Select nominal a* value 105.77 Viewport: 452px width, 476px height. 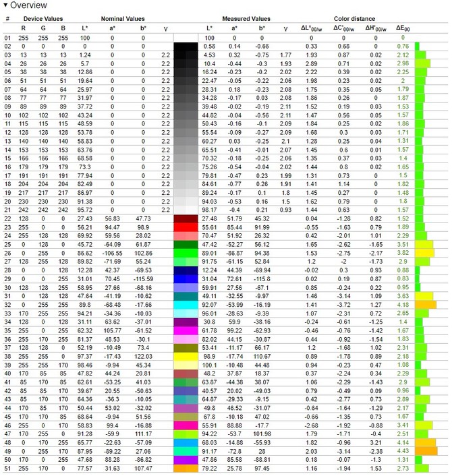113,330
